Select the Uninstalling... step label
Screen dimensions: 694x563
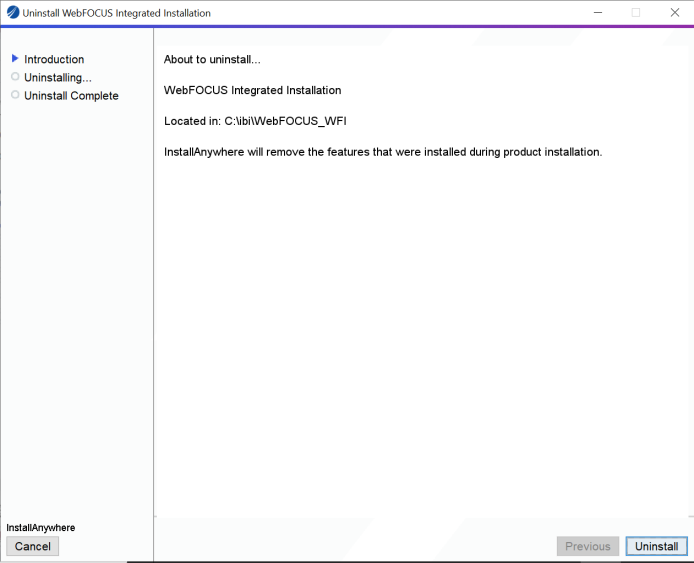(x=58, y=77)
